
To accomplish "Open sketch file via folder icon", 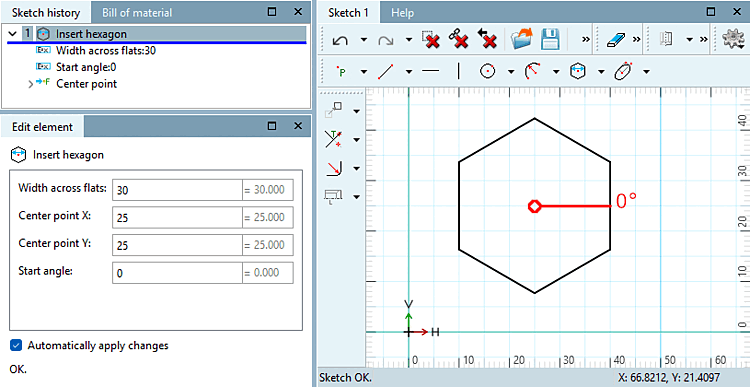I will pos(521,39).
